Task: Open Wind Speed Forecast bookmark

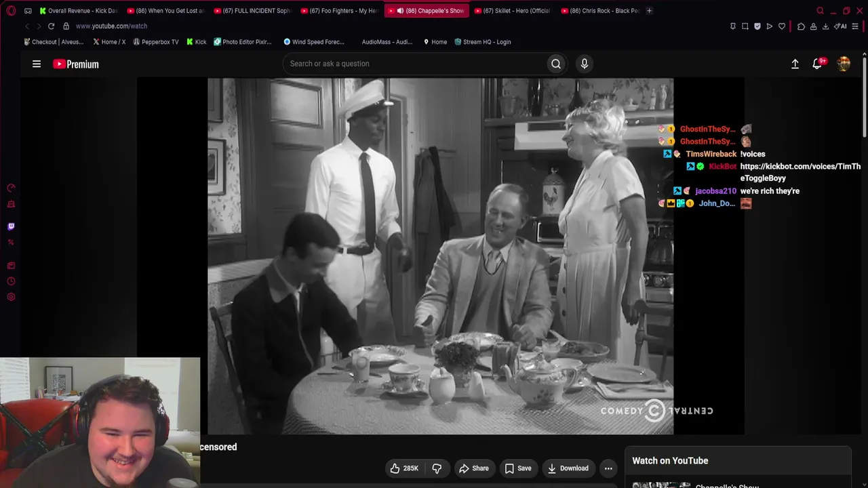Action: (x=314, y=42)
